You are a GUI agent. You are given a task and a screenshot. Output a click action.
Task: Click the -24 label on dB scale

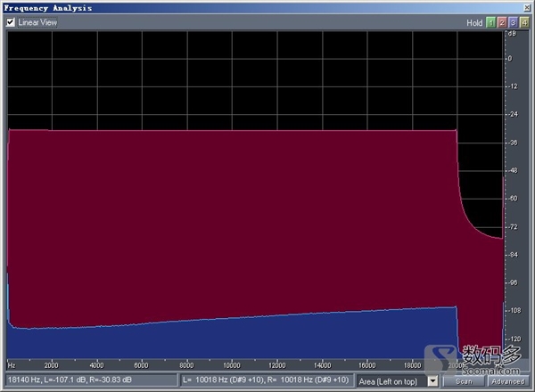tap(513, 114)
